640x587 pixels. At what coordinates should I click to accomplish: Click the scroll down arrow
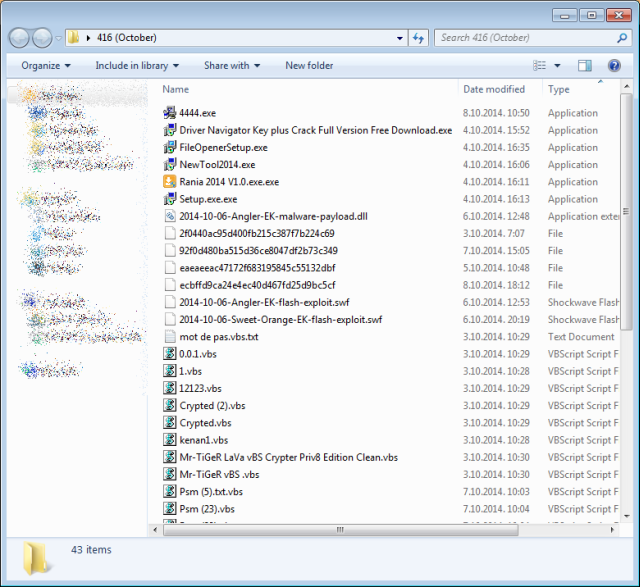pos(626,516)
